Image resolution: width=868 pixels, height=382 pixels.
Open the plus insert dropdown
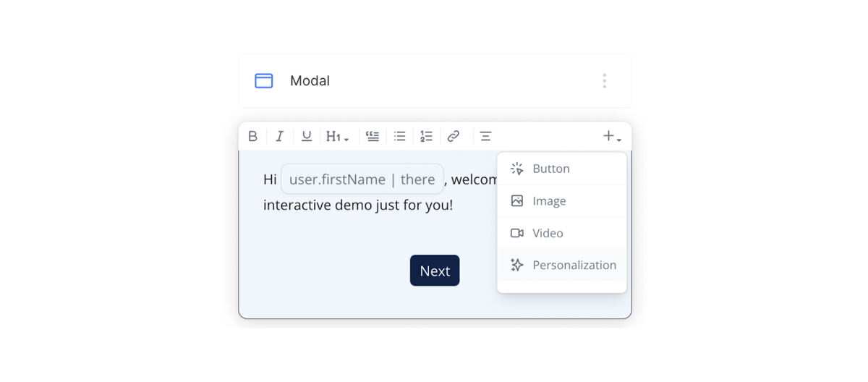pyautogui.click(x=612, y=136)
